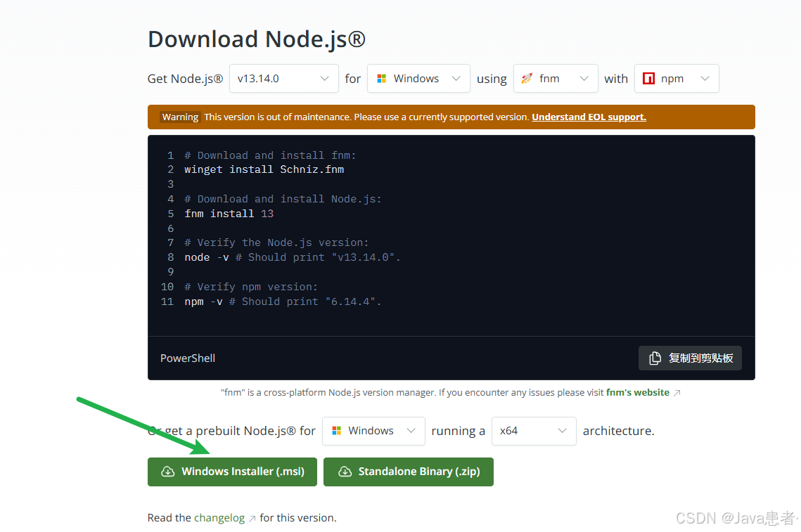The image size is (801, 532).
Task: Click the PowerShell label under the code block
Action: pyautogui.click(x=188, y=358)
